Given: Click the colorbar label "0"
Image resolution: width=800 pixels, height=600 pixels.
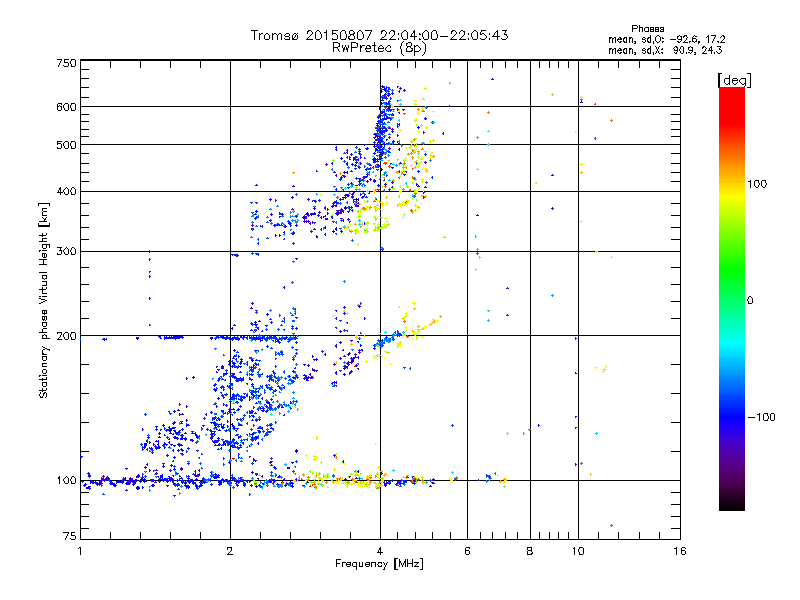Looking at the screenshot, I should (750, 301).
